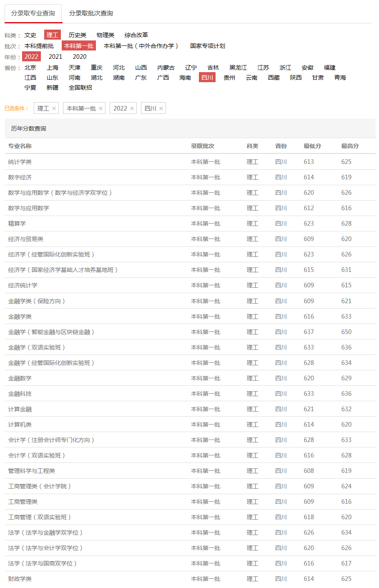Select province 贵州
This screenshot has width=379, height=588.
pos(229,78)
